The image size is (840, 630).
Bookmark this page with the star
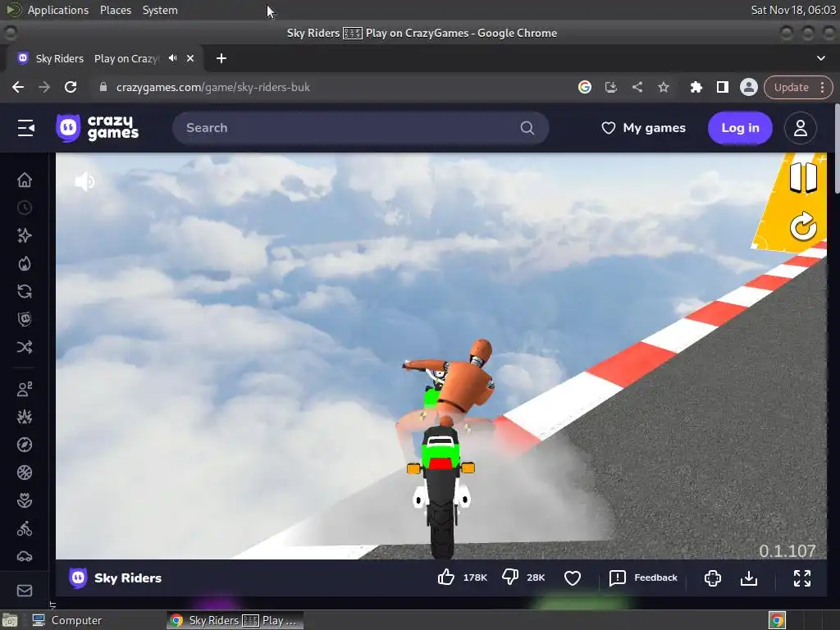click(x=663, y=87)
